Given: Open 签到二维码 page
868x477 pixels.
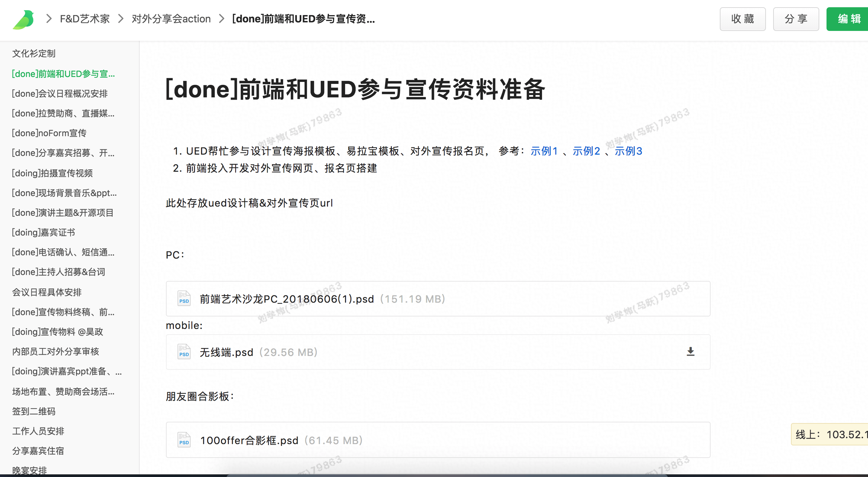Looking at the screenshot, I should tap(34, 411).
